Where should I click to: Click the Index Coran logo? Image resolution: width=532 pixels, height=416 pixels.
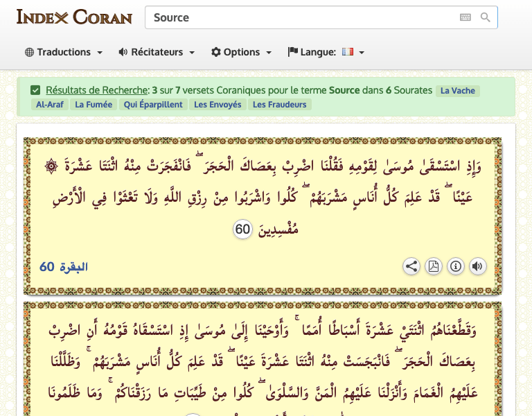(74, 17)
